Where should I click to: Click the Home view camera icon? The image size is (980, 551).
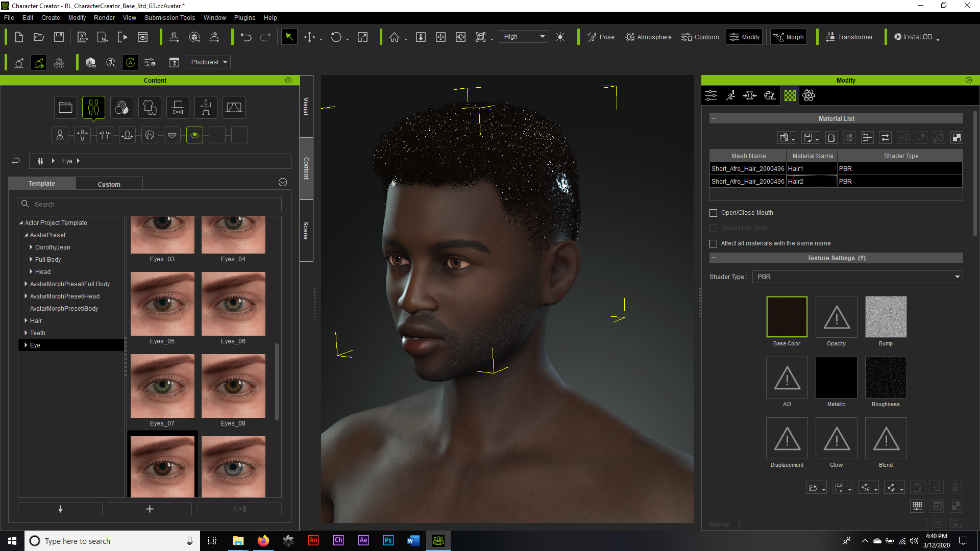(x=394, y=37)
